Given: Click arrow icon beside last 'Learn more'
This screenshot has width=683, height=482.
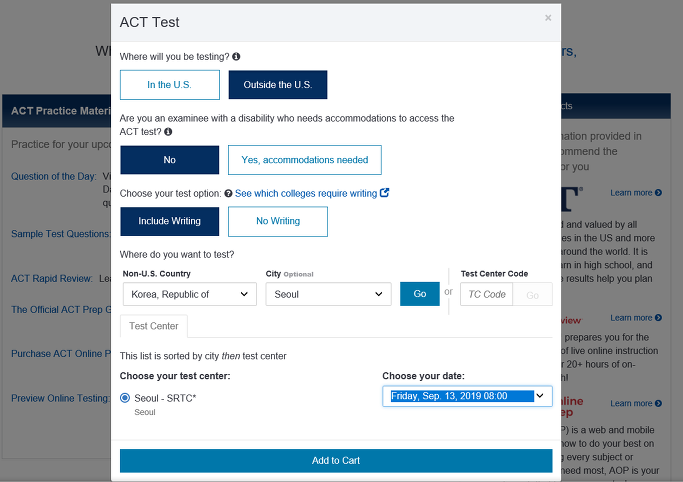Looking at the screenshot, I should (x=658, y=403).
